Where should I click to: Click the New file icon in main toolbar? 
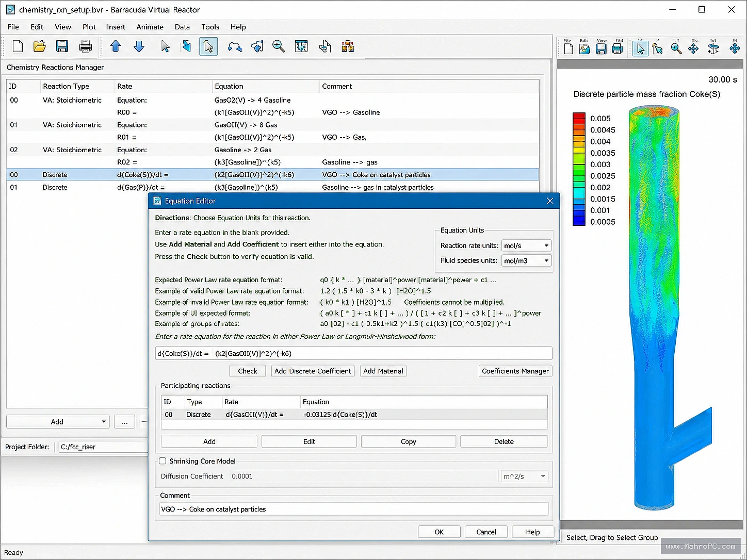18,46
